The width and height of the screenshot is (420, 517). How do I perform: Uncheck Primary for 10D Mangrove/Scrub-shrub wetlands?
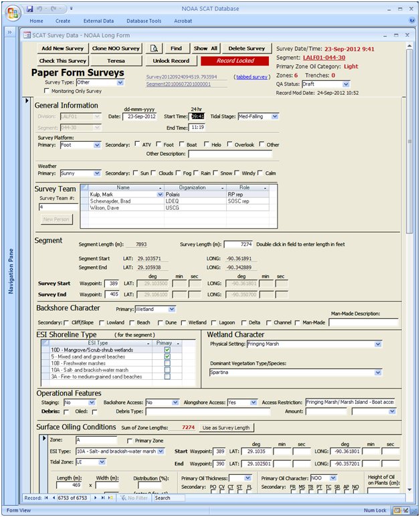pos(167,350)
